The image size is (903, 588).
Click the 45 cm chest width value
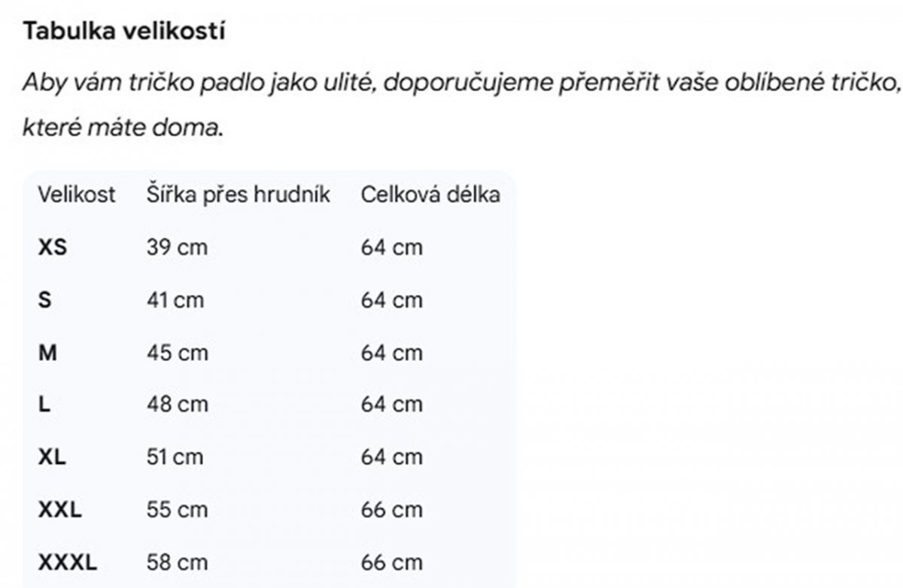(x=177, y=352)
